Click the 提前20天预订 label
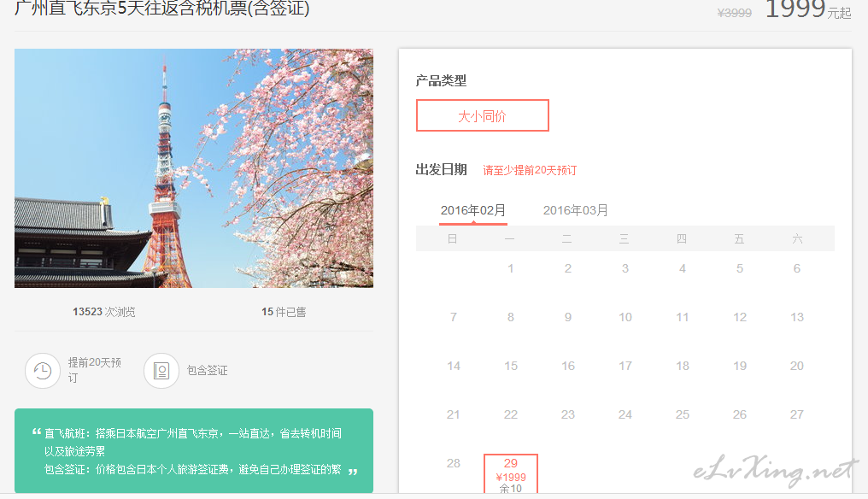868x499 pixels. [95, 370]
